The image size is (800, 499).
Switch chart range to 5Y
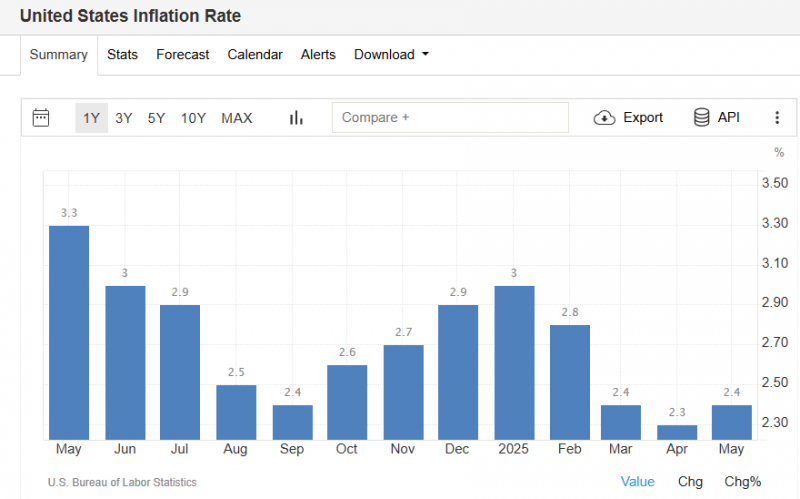156,118
